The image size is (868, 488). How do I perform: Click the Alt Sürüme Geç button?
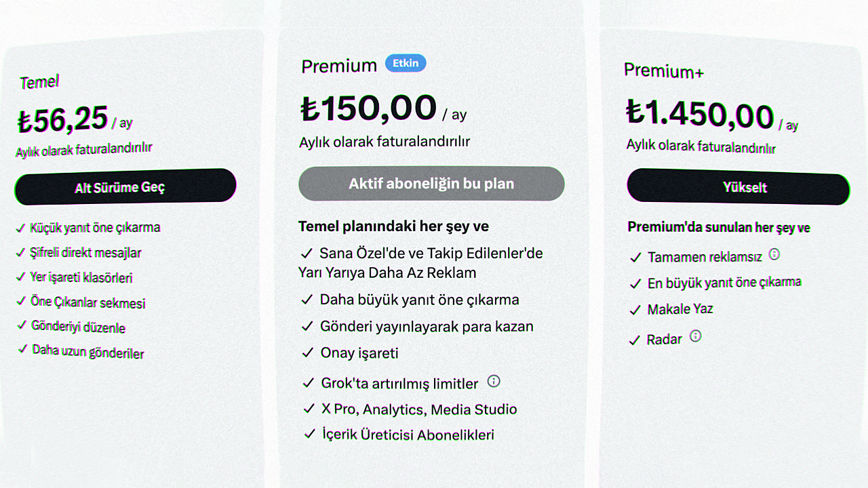pyautogui.click(x=125, y=188)
